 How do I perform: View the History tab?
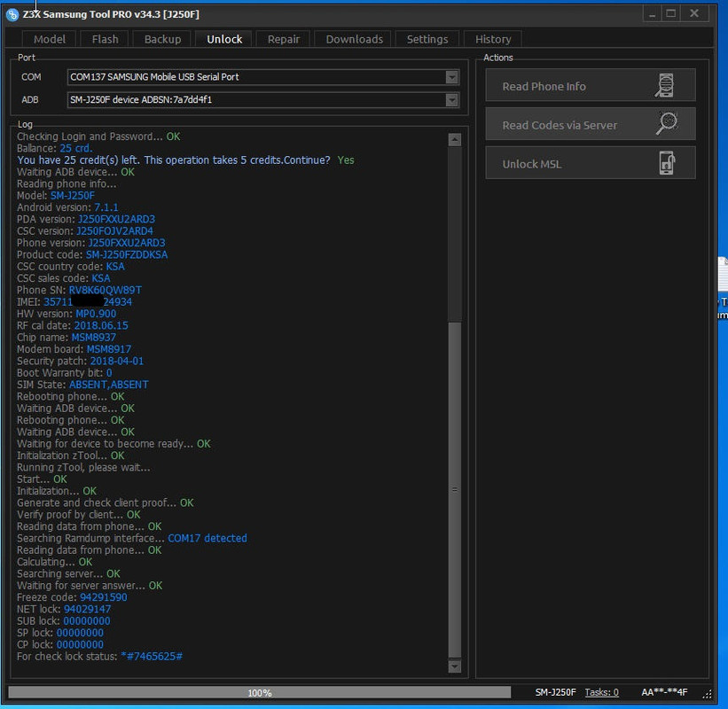click(x=493, y=40)
